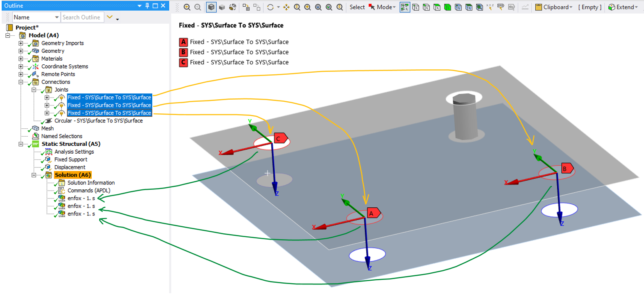Screen dimensions: 644x294
Task: Click inside the Search Outline field
Action: tap(82, 17)
